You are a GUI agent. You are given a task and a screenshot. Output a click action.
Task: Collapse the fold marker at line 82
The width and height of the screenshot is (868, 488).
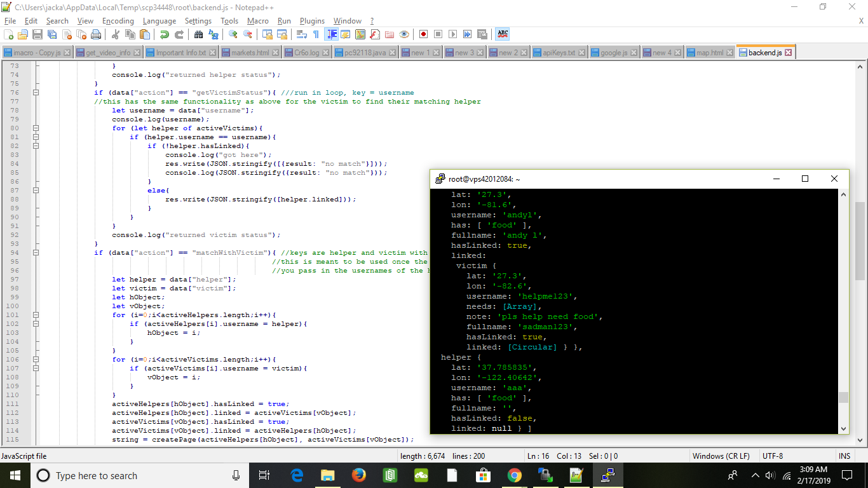pos(36,146)
